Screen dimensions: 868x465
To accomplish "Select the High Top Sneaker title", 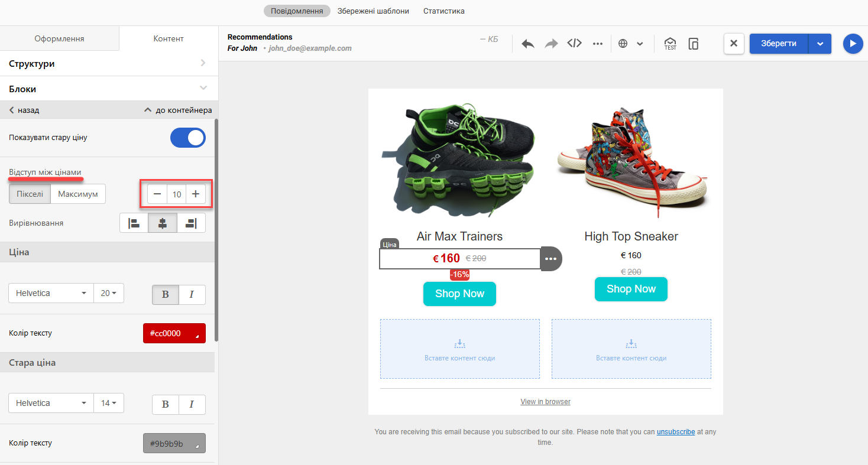I will pyautogui.click(x=631, y=236).
